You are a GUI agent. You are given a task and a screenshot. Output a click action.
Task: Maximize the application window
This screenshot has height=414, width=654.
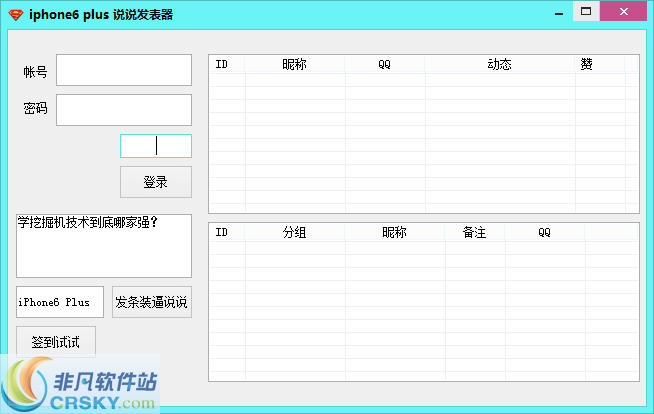coord(586,11)
